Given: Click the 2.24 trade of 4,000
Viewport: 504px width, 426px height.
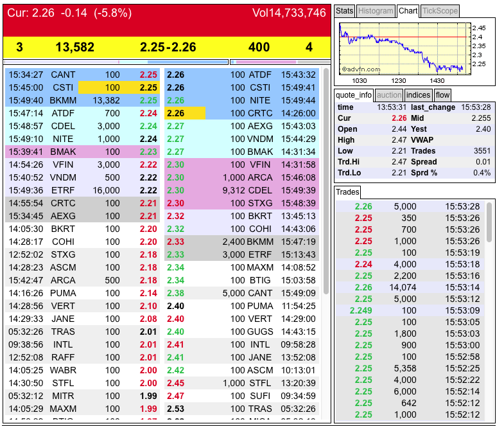Looking at the screenshot, I should pos(410,264).
